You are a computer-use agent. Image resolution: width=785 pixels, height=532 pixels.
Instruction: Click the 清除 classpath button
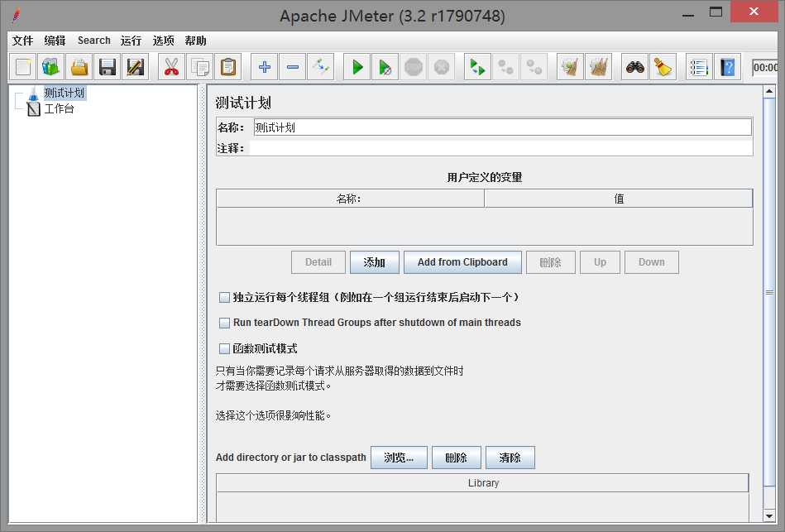click(x=510, y=458)
